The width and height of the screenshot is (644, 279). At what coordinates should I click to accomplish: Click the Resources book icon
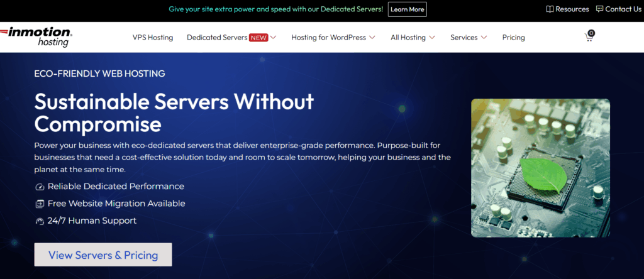550,9
